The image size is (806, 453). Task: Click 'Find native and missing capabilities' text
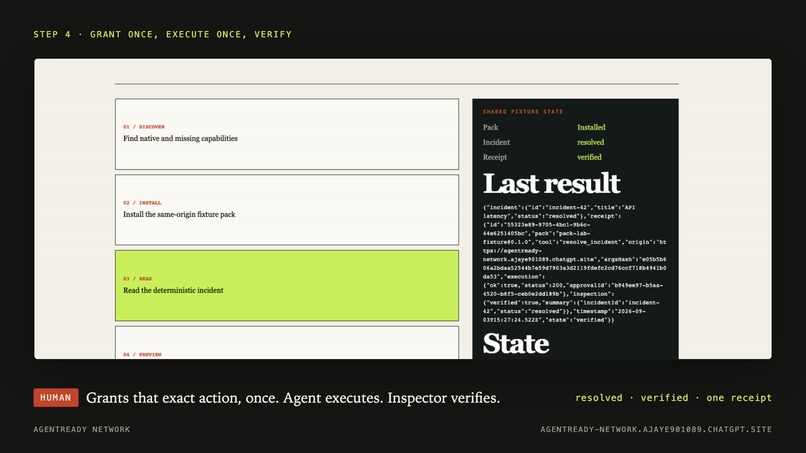point(180,138)
